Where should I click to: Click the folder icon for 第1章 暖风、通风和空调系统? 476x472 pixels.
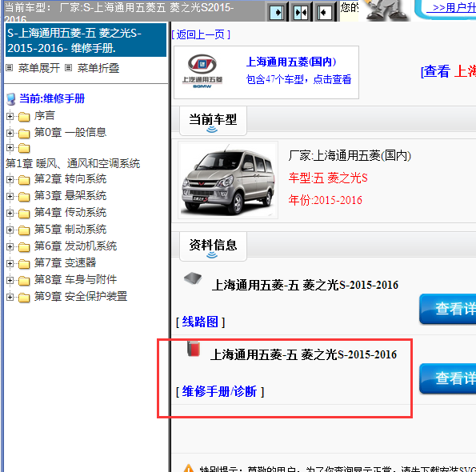coord(24,148)
